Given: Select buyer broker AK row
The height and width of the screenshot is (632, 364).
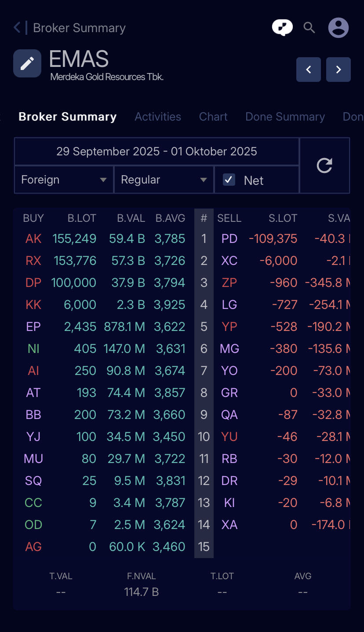Looking at the screenshot, I should pyautogui.click(x=33, y=239).
